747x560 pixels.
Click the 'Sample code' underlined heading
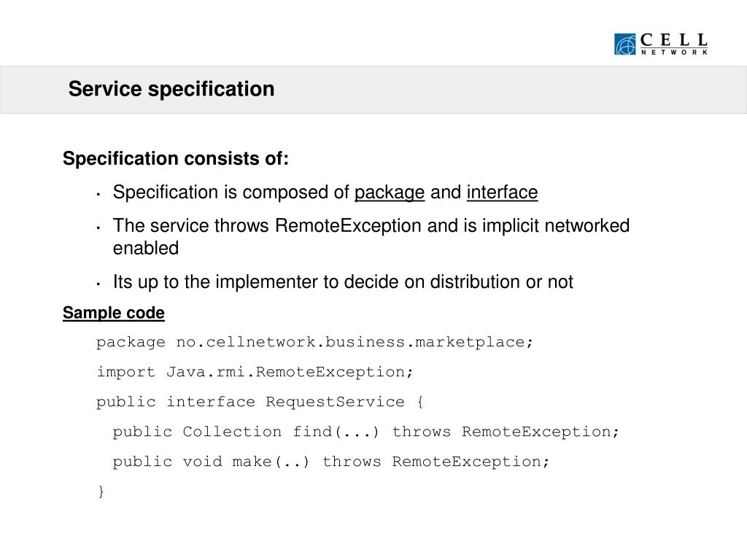113,313
